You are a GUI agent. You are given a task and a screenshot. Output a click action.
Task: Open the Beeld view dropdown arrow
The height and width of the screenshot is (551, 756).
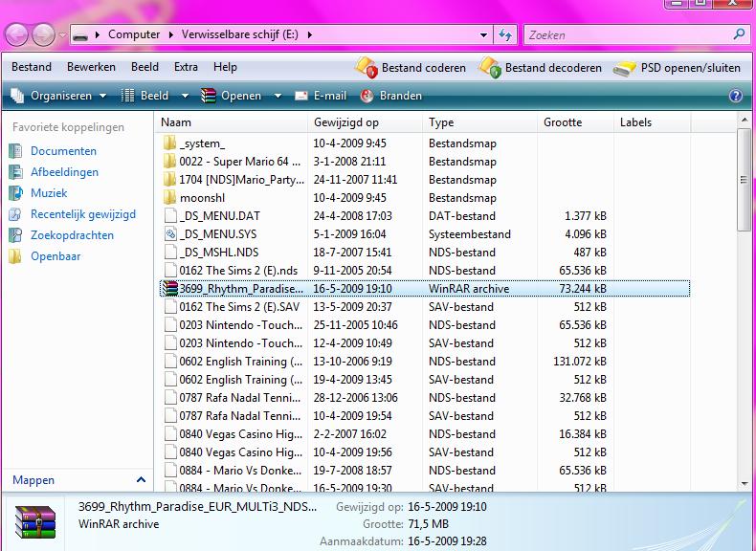pyautogui.click(x=185, y=96)
